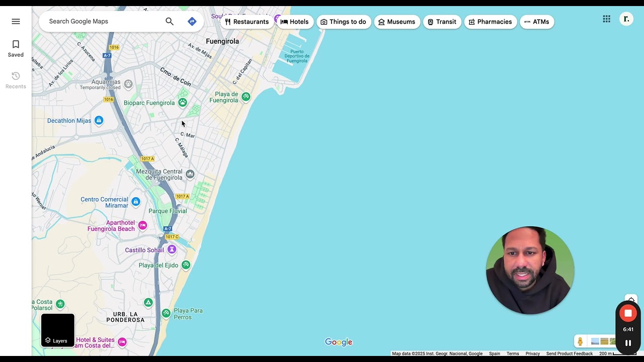This screenshot has height=362, width=644.
Task: Click the C. Mar street label
Action: point(187,135)
